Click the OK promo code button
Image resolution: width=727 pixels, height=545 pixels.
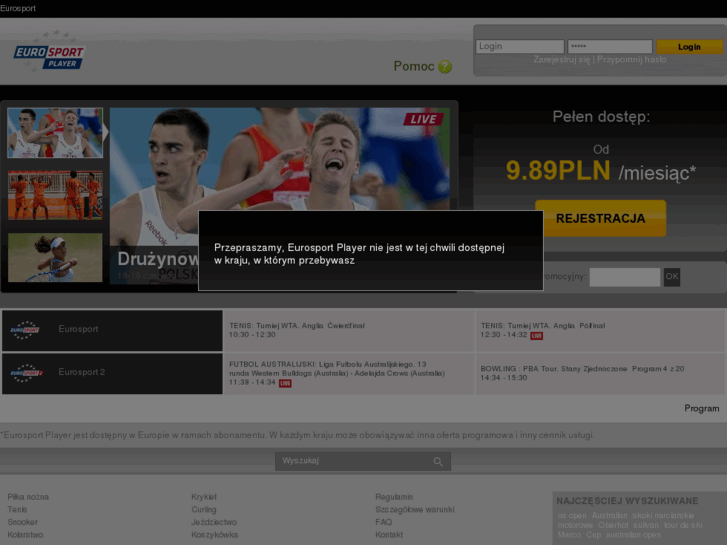tap(672, 277)
